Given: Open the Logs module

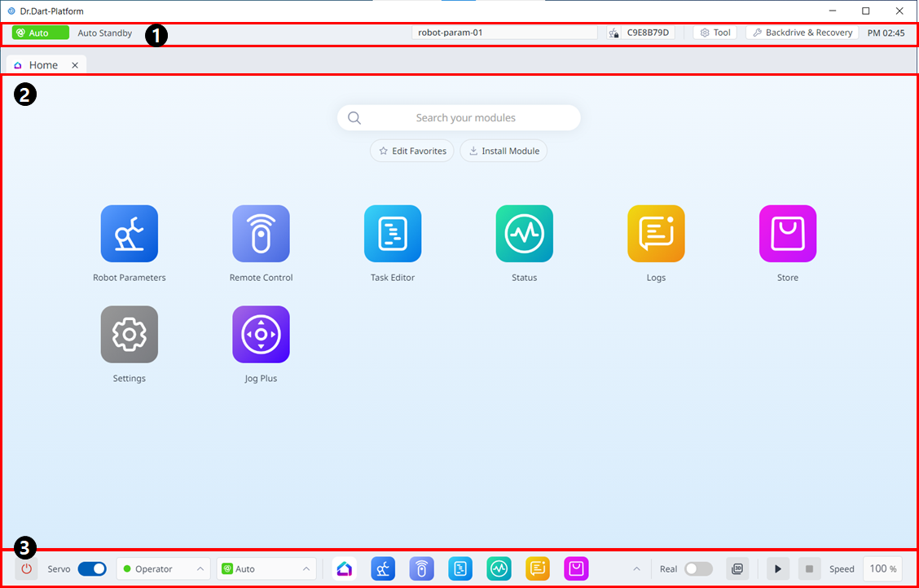Looking at the screenshot, I should (656, 234).
